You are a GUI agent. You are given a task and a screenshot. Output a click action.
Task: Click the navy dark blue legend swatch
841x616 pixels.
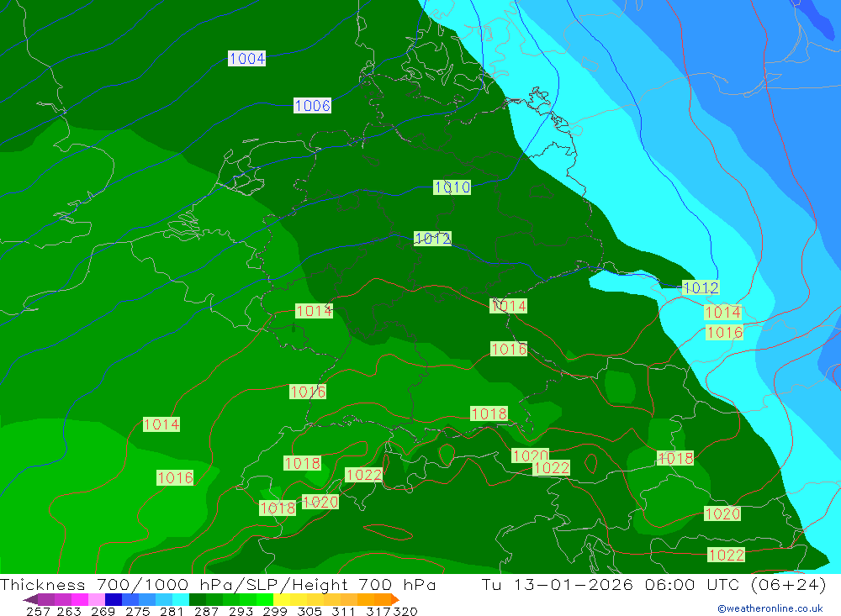114,599
